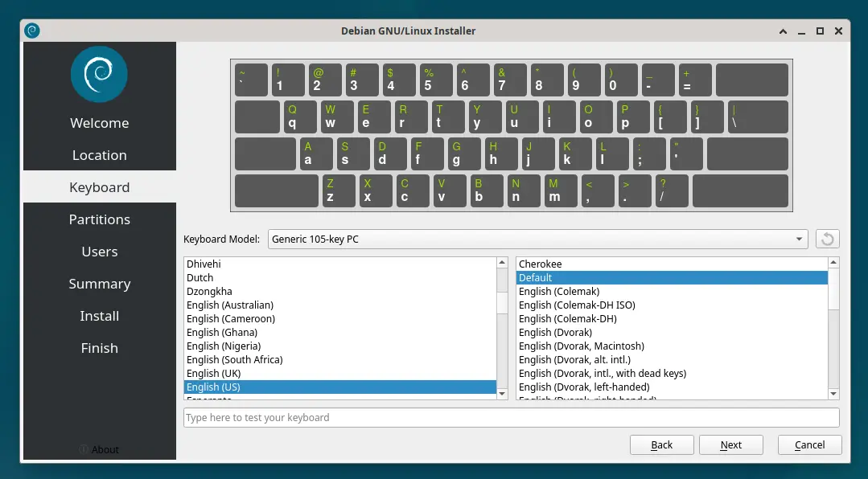Select English (UK) keyboard layout

[214, 373]
